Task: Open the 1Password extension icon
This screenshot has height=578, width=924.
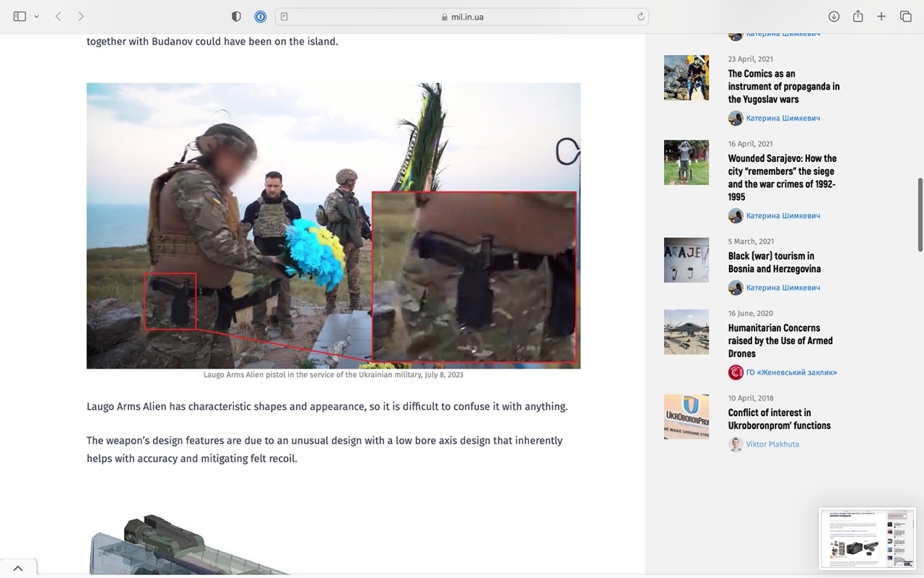Action: [x=260, y=17]
